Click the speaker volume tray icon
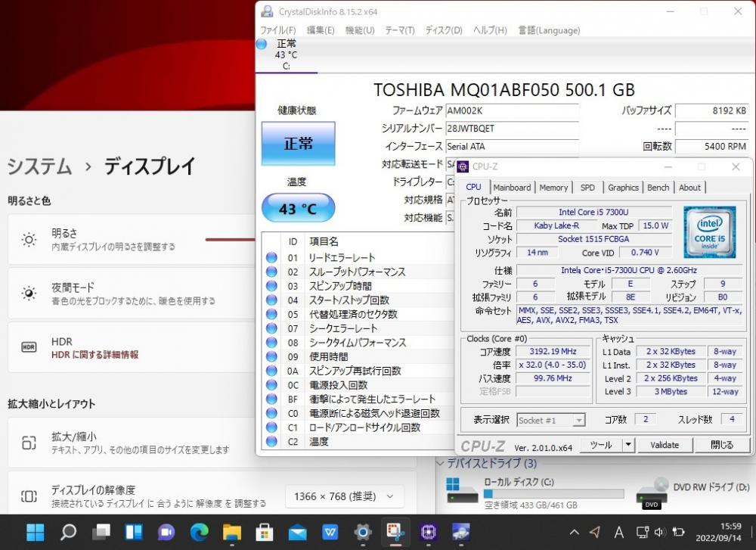The height and width of the screenshot is (550, 756). (x=660, y=532)
